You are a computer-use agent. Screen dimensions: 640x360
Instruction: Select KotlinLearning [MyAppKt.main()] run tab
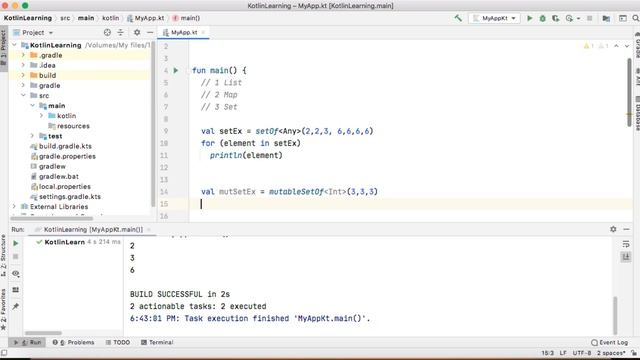[x=93, y=229]
